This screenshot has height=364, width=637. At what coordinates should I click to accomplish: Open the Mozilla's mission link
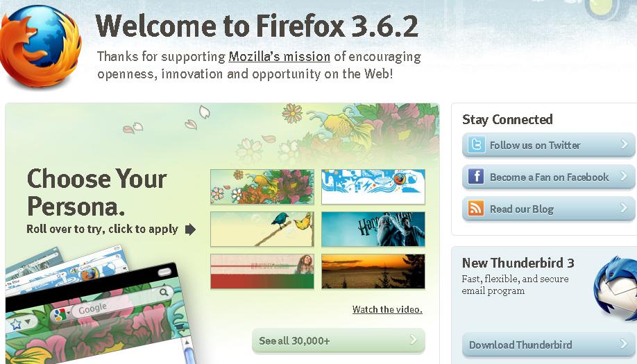point(279,56)
